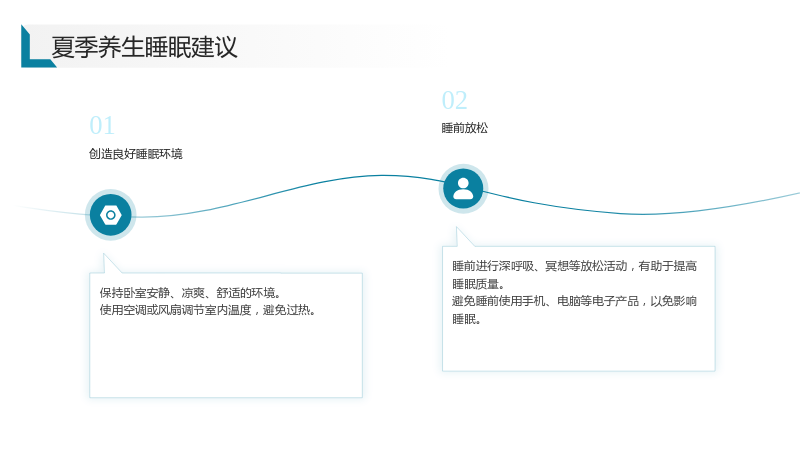Click the hexagon nut icon circle
The image size is (800, 450).
[x=111, y=215]
